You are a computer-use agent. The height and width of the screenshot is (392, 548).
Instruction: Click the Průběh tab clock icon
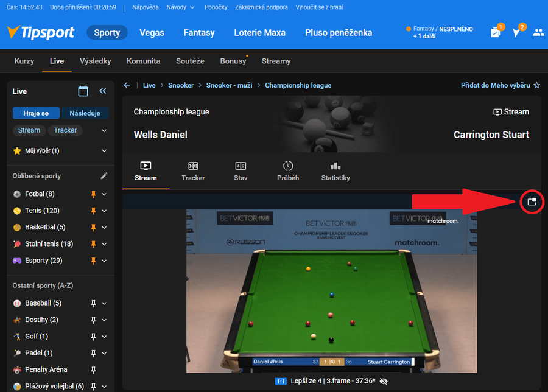tap(288, 166)
